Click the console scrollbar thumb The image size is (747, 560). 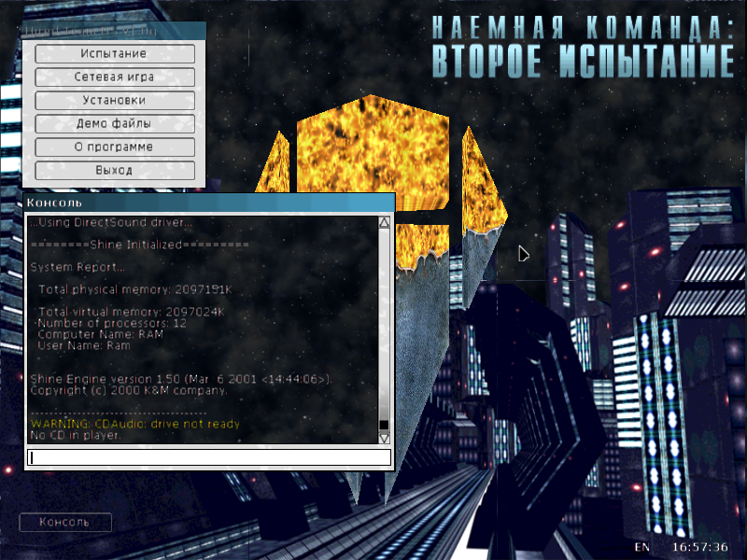point(384,425)
